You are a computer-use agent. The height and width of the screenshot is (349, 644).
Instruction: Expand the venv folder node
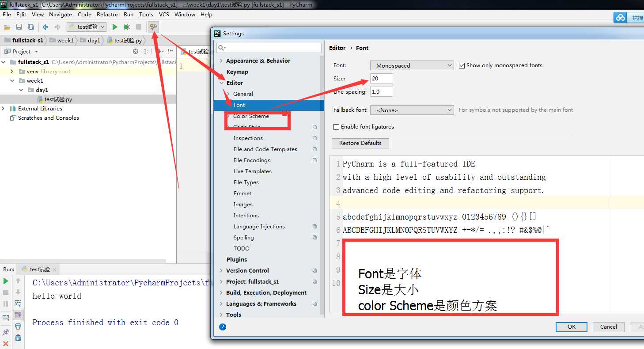click(12, 72)
